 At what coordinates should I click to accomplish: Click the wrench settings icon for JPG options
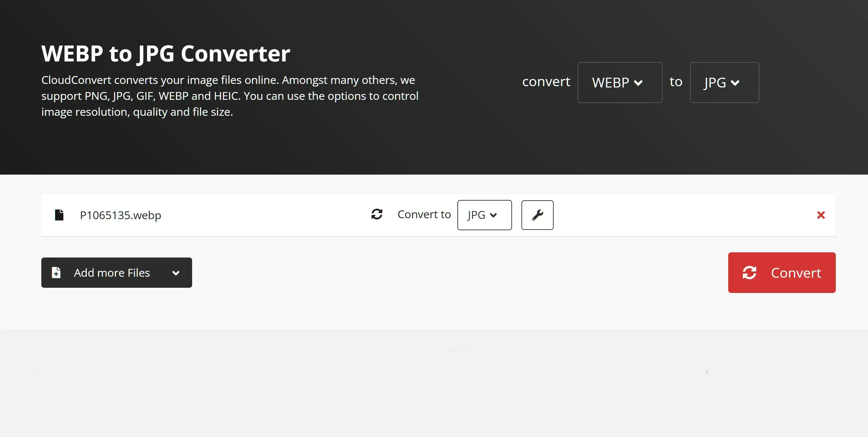pyautogui.click(x=537, y=215)
